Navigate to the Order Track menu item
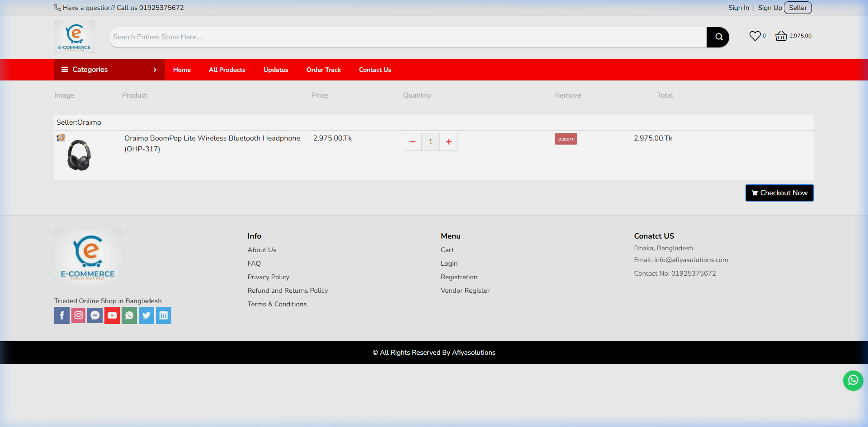This screenshot has height=427, width=868. (323, 70)
